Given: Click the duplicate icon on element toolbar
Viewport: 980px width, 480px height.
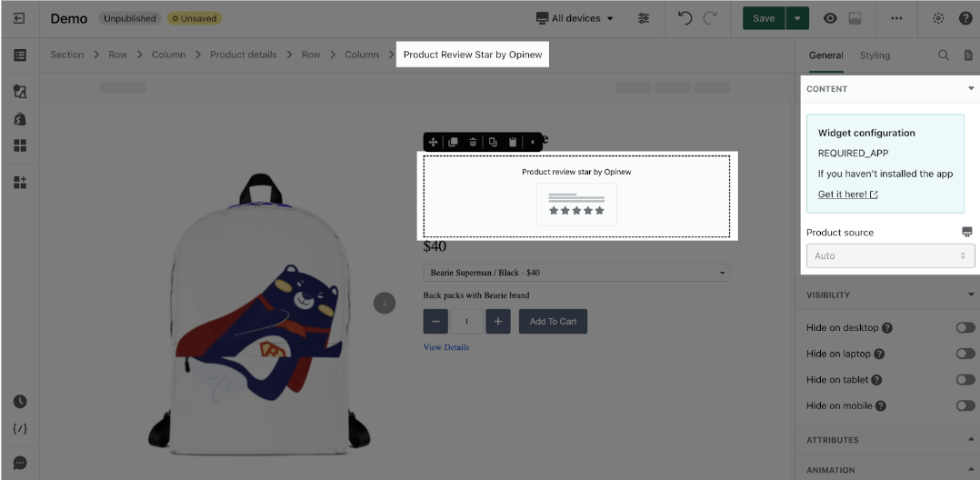Looking at the screenshot, I should pos(453,142).
